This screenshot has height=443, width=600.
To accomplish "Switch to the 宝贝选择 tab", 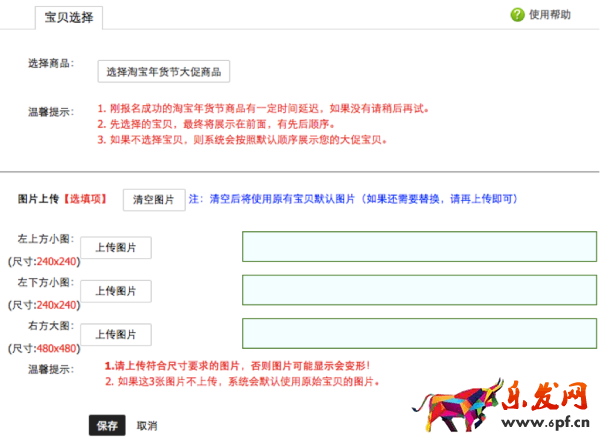I will tap(69, 17).
